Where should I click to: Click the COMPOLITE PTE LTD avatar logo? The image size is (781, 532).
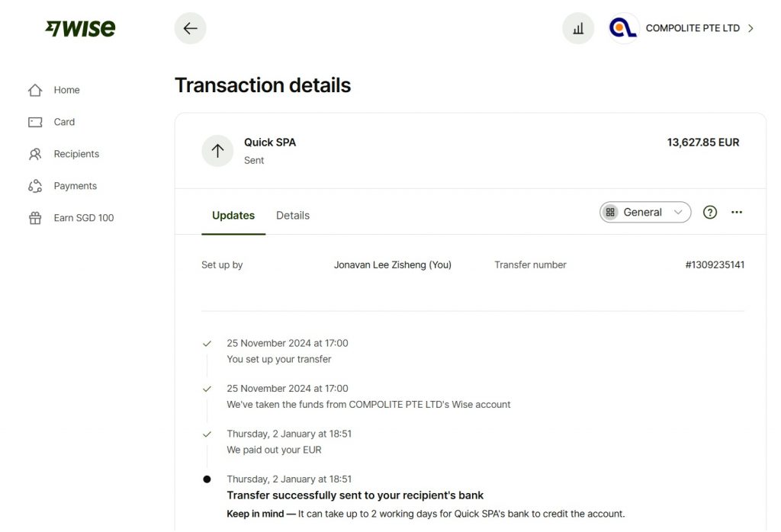(623, 28)
